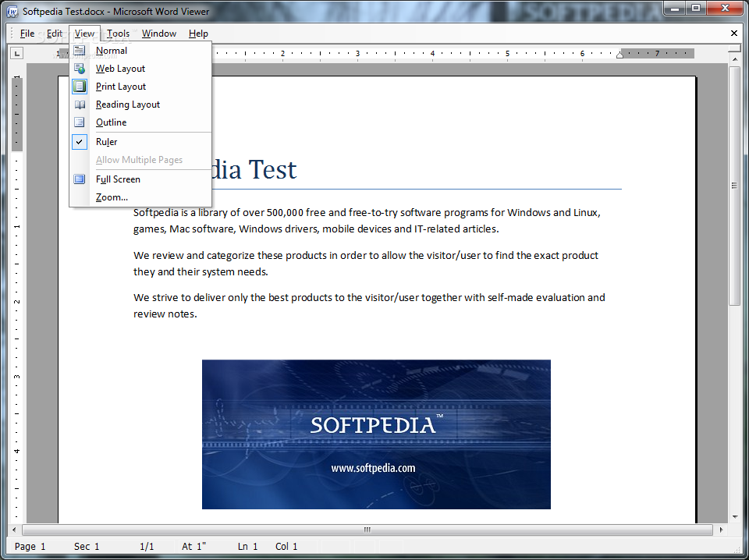This screenshot has height=560, width=749.
Task: Click horizontal scrollbar left arrow
Action: (x=14, y=530)
